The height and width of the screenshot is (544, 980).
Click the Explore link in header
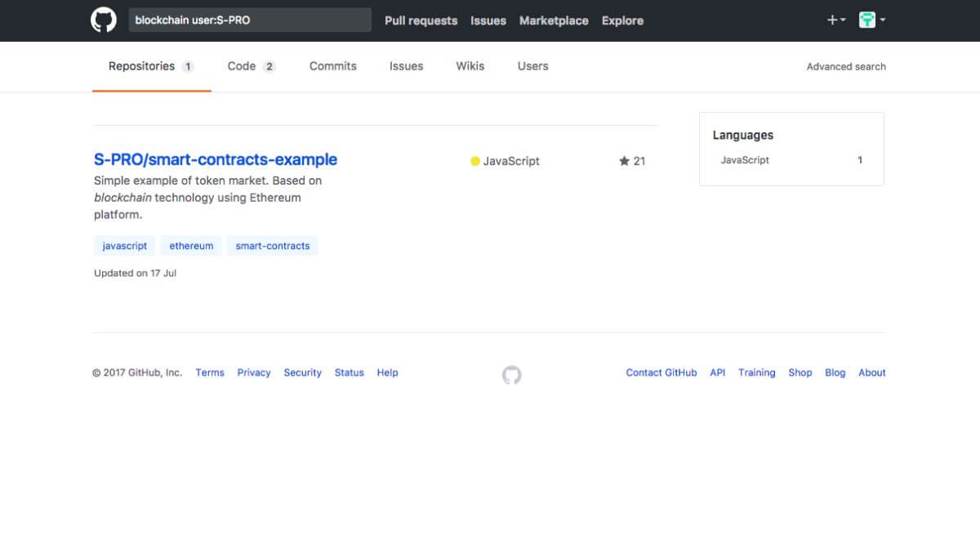622,20
